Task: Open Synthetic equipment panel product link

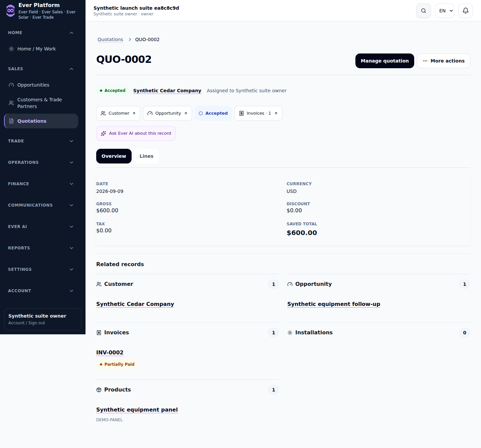Action: coord(137,410)
